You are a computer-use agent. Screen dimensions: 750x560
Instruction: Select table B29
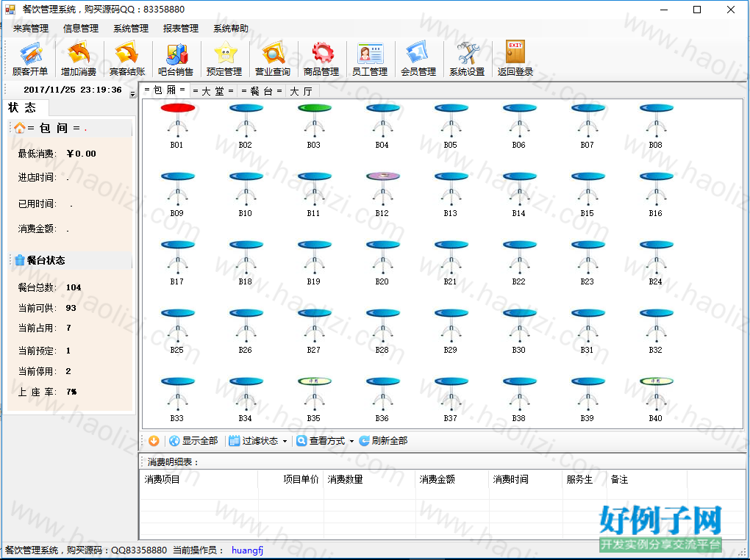point(451,331)
